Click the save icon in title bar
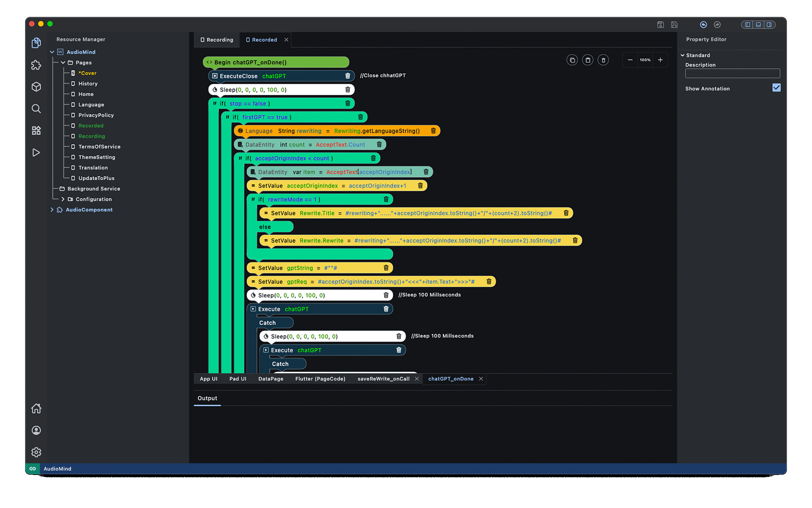This screenshot has height=508, width=812. (x=660, y=25)
